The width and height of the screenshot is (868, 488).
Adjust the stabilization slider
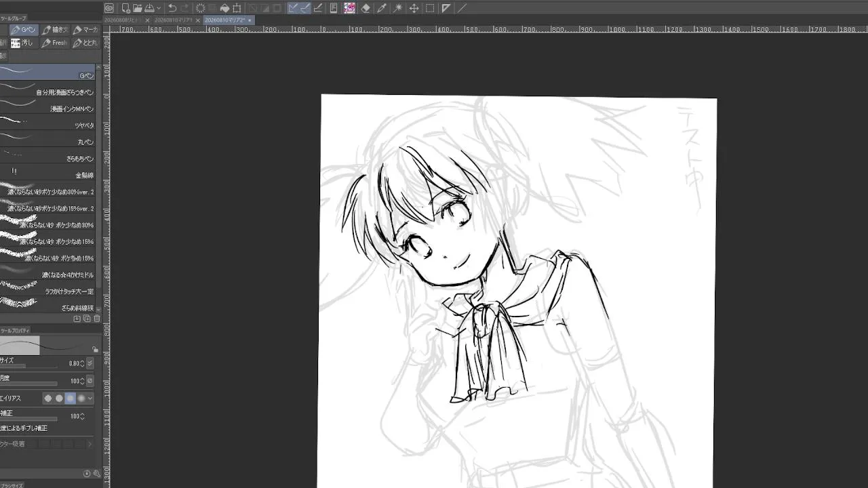tap(28, 419)
